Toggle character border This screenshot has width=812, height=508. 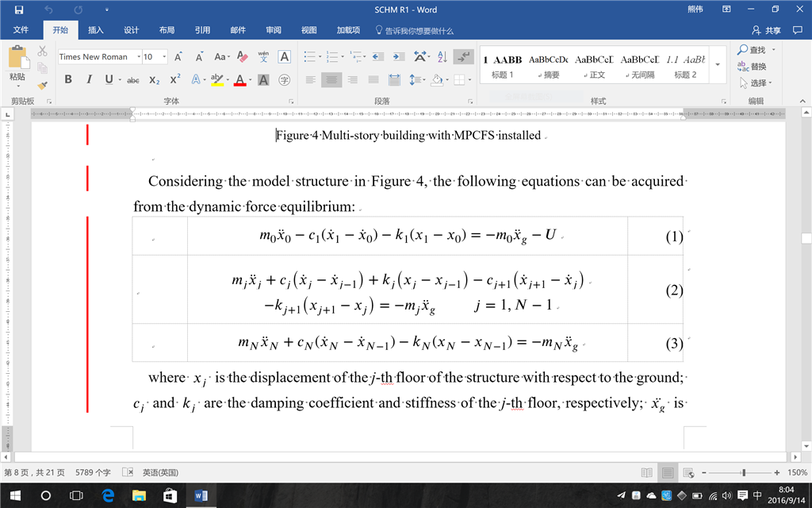tap(285, 56)
